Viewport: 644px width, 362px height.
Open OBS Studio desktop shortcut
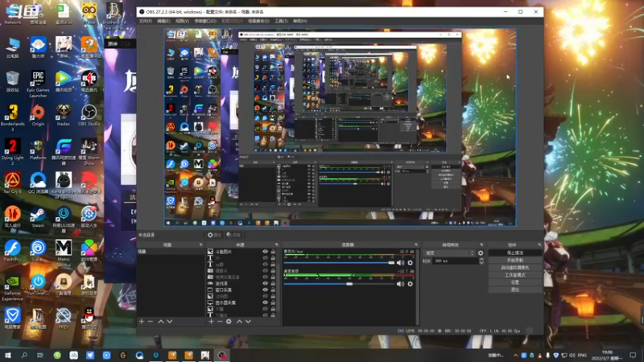(x=89, y=115)
